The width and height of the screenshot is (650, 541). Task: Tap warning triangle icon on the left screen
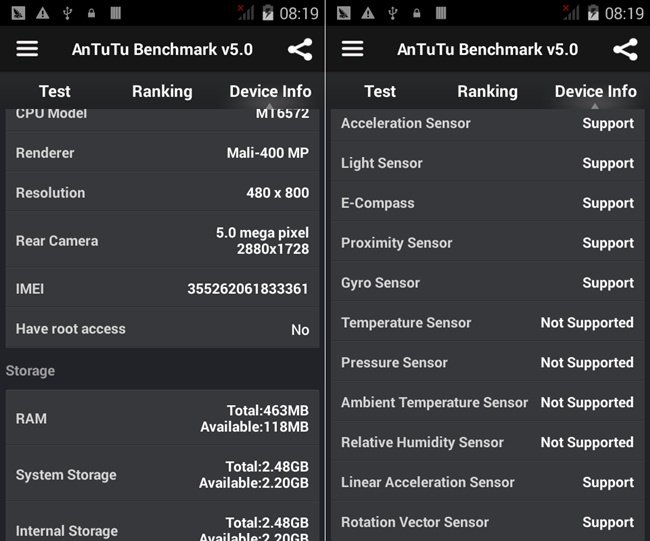[42, 13]
